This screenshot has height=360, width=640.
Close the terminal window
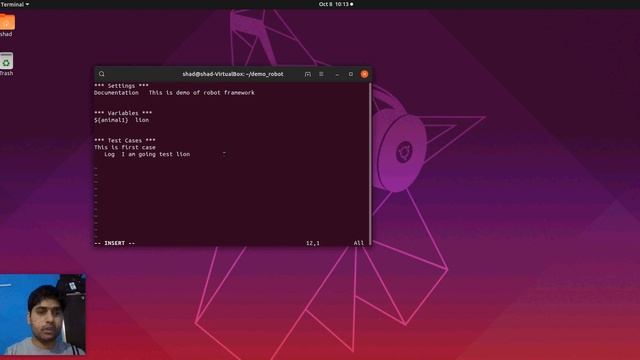coord(364,74)
